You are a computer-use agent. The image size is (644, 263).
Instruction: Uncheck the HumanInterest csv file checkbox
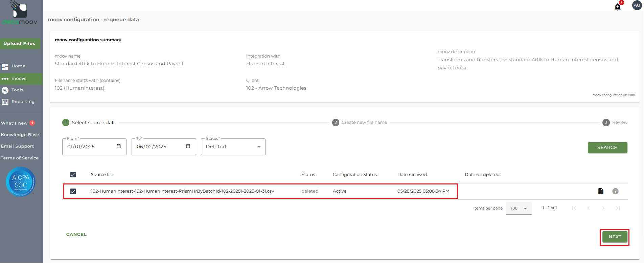[73, 191]
